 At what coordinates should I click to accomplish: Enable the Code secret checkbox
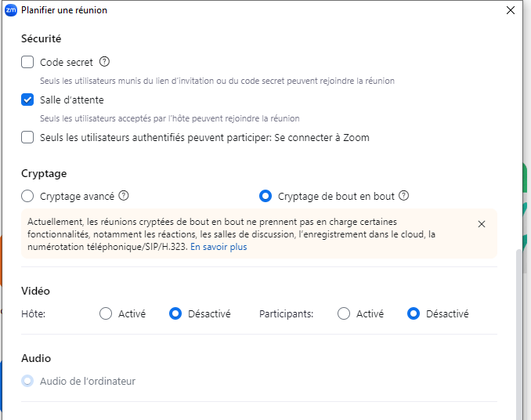[27, 62]
